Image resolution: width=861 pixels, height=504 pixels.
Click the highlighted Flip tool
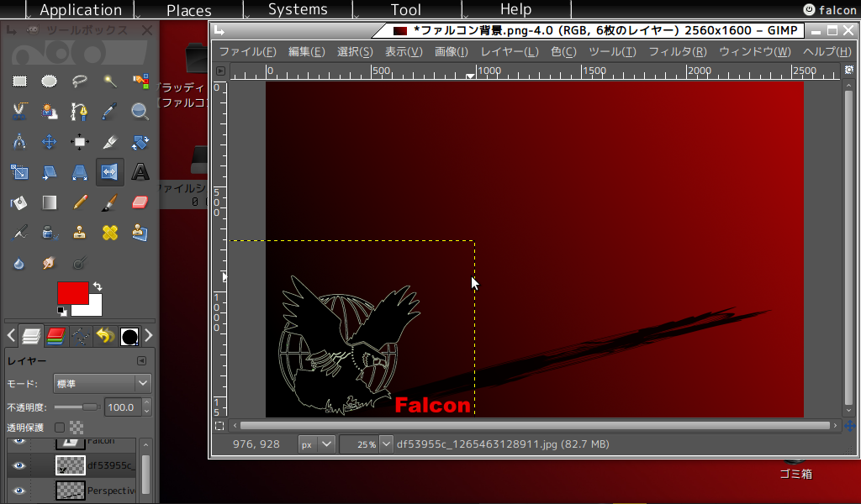click(110, 172)
